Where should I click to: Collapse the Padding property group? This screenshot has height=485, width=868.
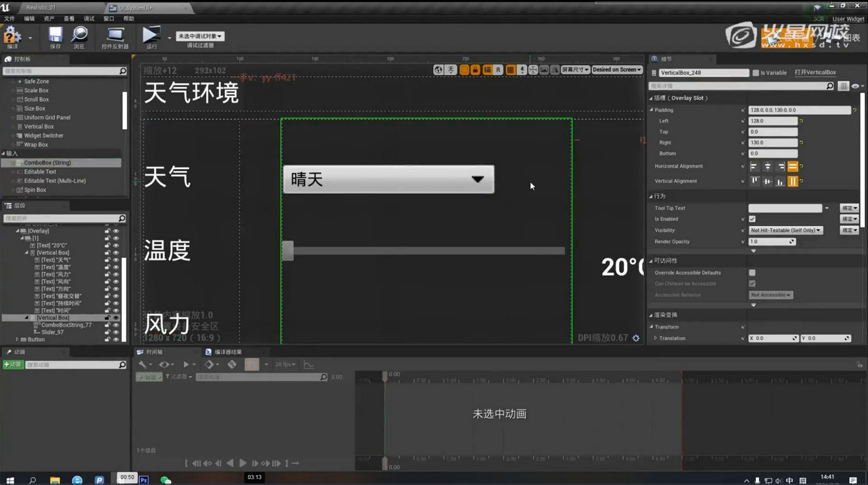pos(652,110)
